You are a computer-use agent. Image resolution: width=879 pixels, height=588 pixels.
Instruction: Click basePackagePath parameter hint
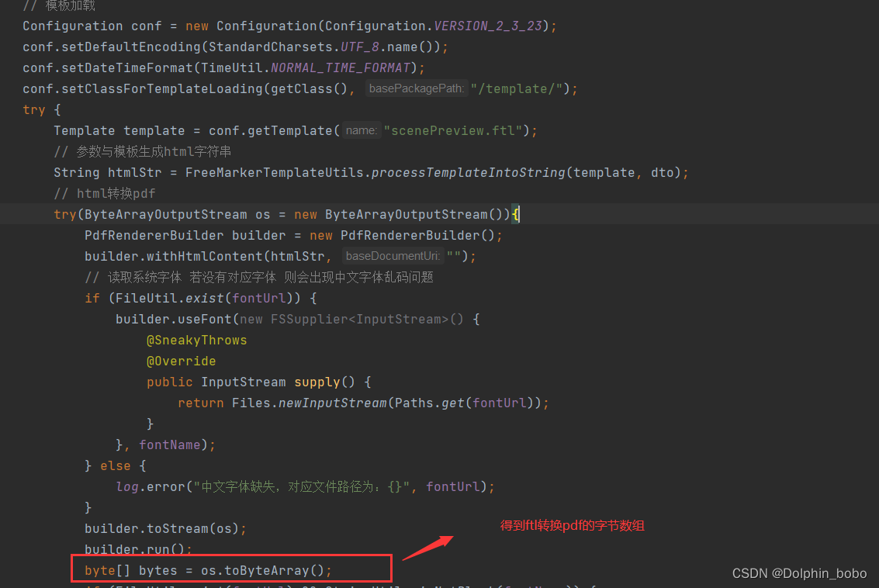tap(417, 88)
